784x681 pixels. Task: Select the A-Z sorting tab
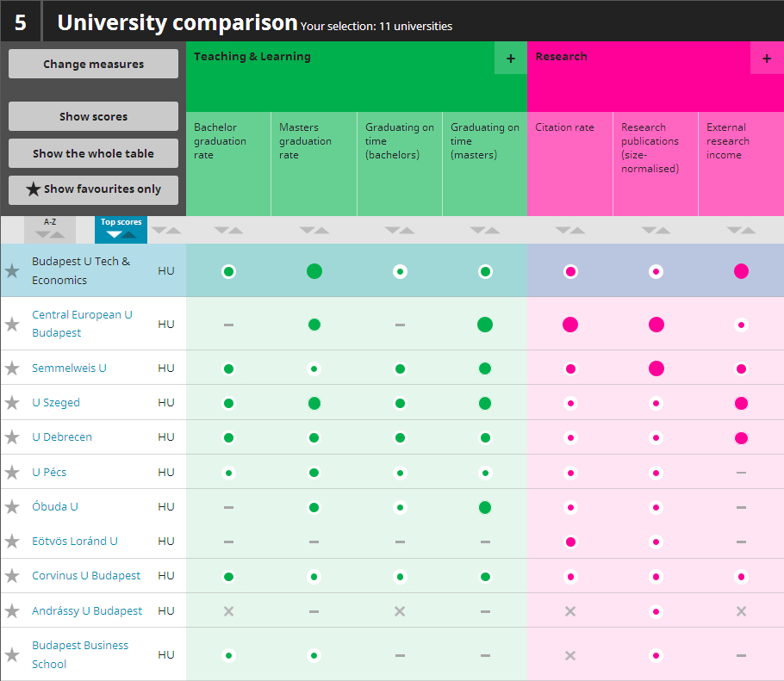50,230
